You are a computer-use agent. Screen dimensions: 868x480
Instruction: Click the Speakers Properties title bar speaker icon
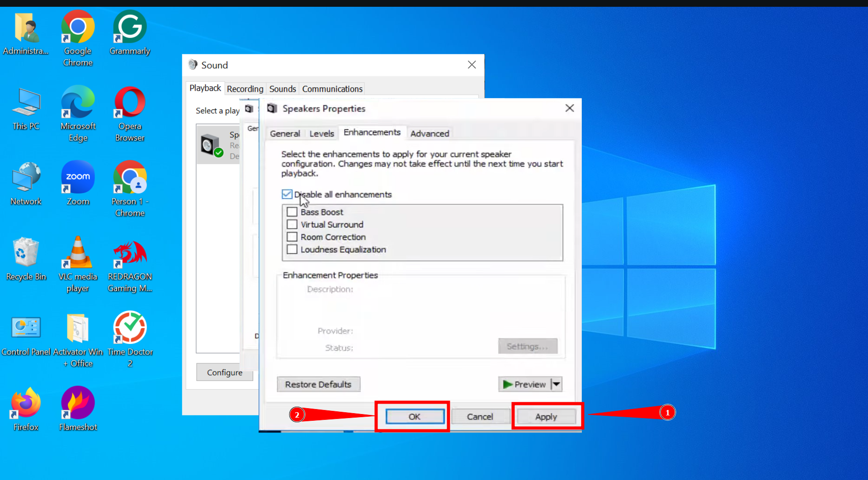[272, 108]
